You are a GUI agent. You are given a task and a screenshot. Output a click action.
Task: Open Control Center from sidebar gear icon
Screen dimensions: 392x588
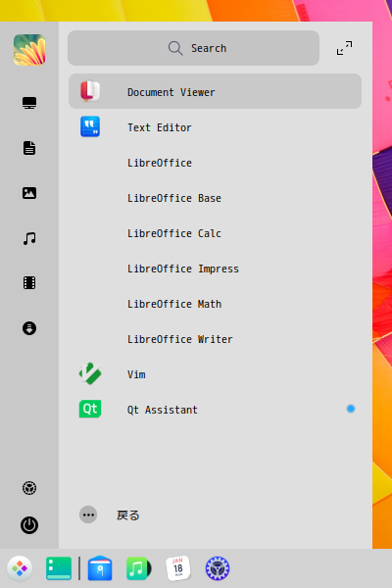coord(29,488)
